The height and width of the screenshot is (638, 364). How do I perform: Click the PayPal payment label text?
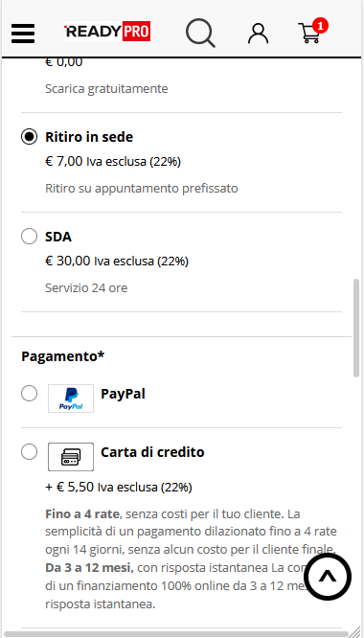pos(123,394)
